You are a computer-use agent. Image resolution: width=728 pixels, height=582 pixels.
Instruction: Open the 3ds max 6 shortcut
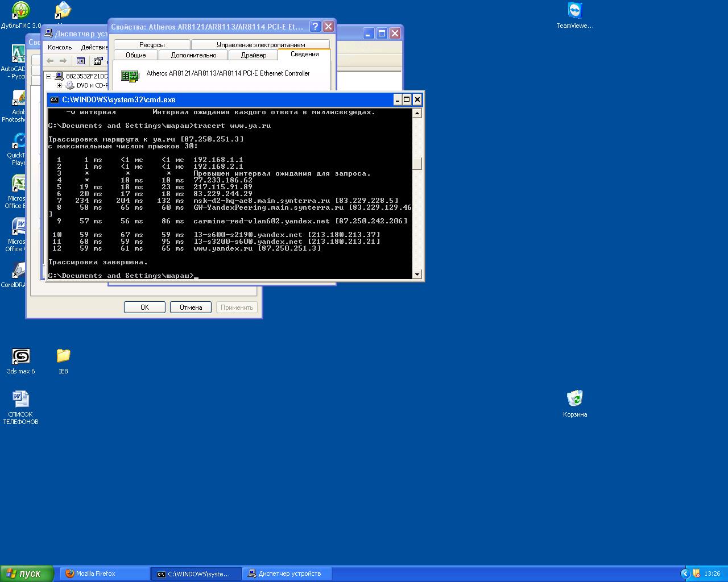click(x=21, y=356)
